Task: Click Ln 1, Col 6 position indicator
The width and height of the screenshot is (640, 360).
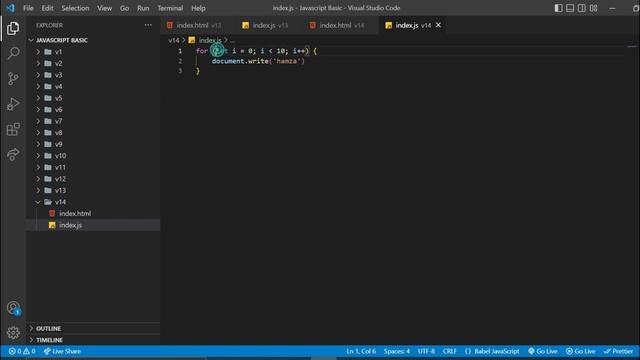Action: coord(361,351)
